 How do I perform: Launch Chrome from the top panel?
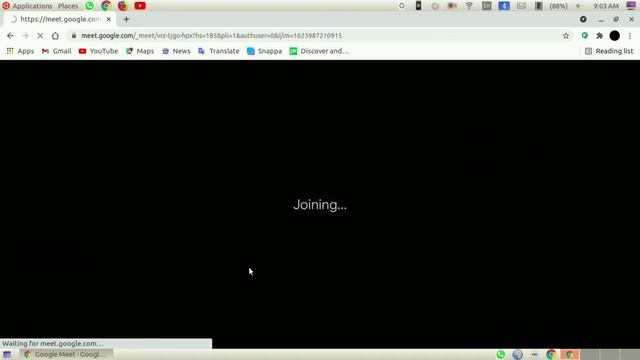(x=106, y=6)
